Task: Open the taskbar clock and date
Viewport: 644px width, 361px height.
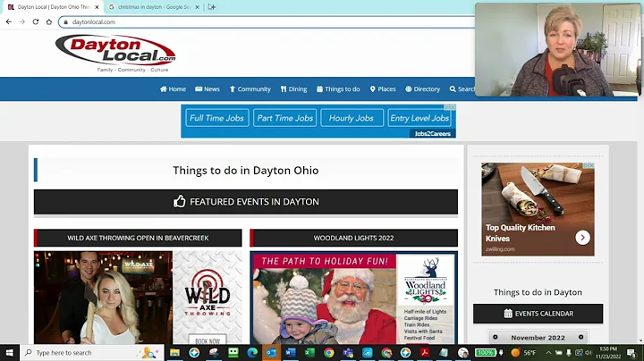Action: click(x=608, y=353)
